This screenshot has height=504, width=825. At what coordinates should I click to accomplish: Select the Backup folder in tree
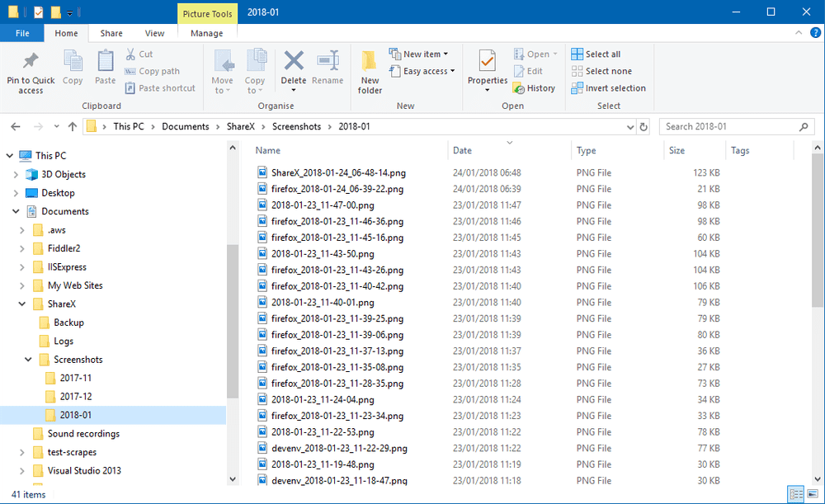pyautogui.click(x=68, y=323)
